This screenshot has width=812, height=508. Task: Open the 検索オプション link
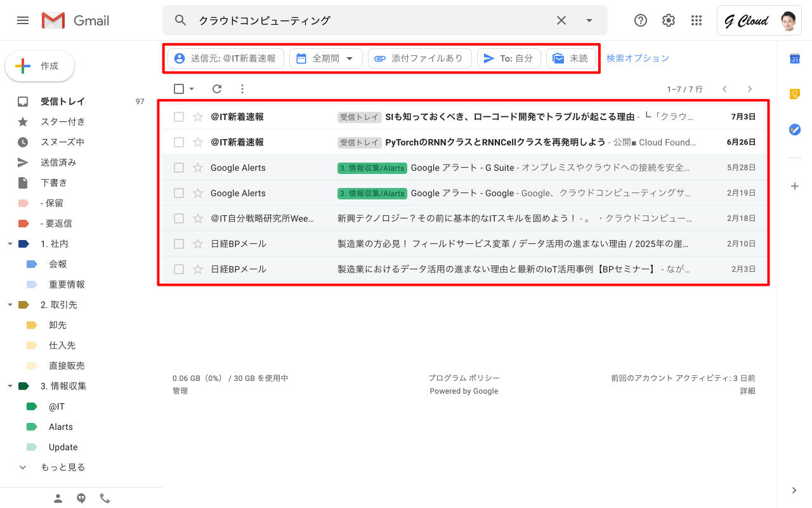(x=638, y=58)
